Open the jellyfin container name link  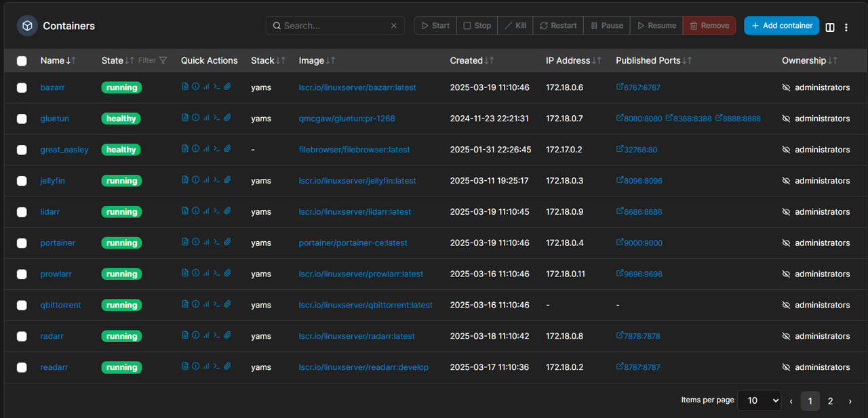coord(53,181)
